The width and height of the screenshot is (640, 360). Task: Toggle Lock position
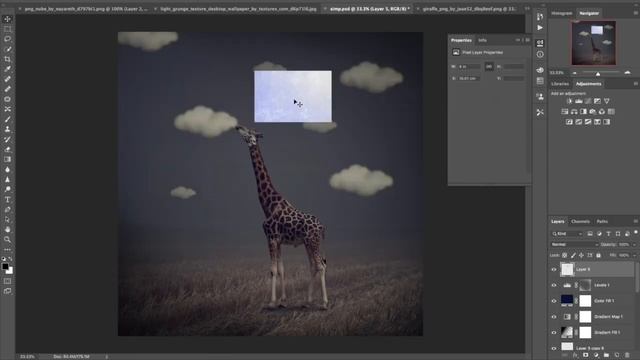coord(581,256)
